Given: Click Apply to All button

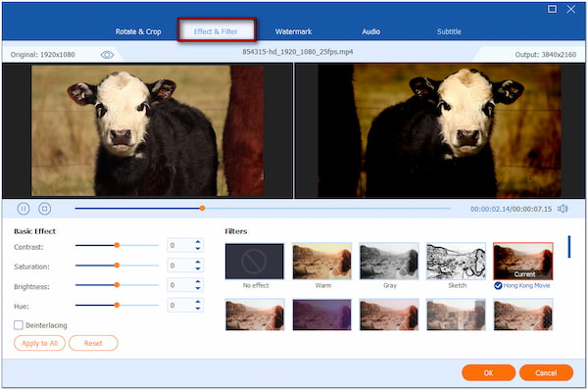Looking at the screenshot, I should coord(39,343).
